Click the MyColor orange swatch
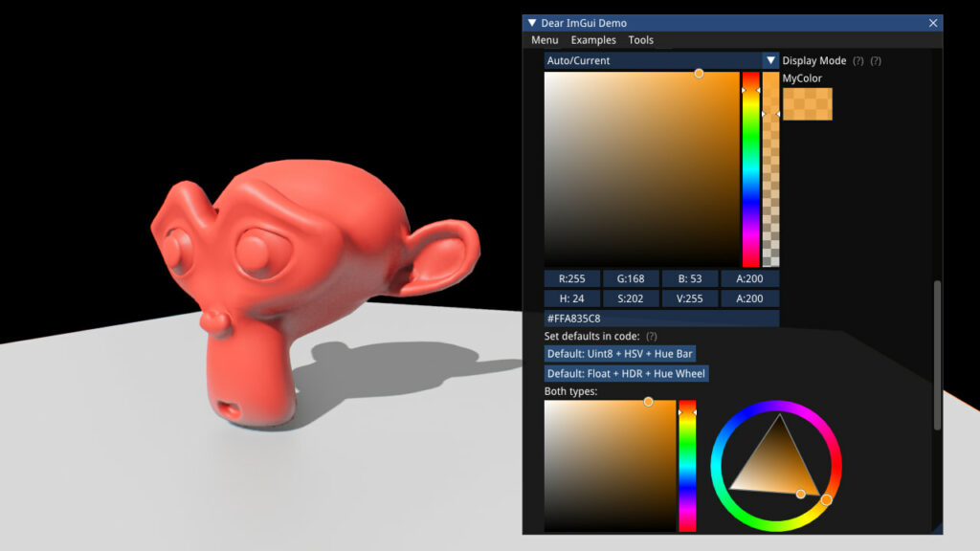 pos(808,103)
